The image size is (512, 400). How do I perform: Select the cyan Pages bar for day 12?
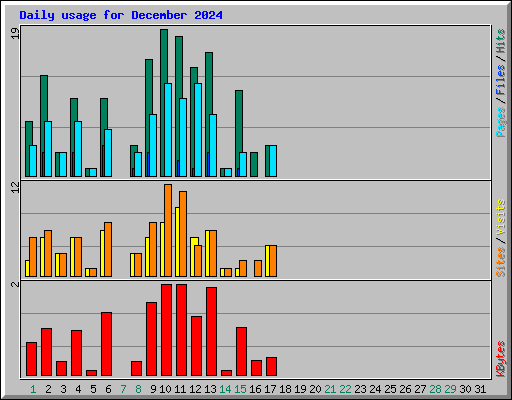pos(198,130)
